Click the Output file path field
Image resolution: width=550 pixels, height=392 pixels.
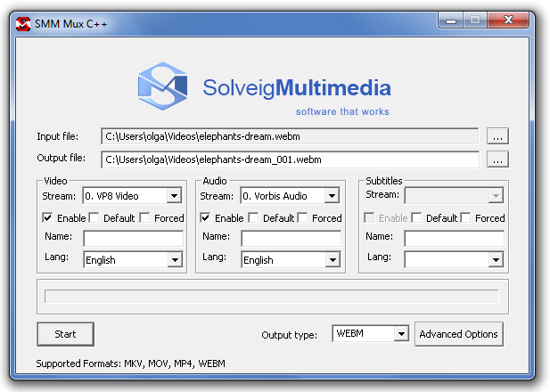290,159
